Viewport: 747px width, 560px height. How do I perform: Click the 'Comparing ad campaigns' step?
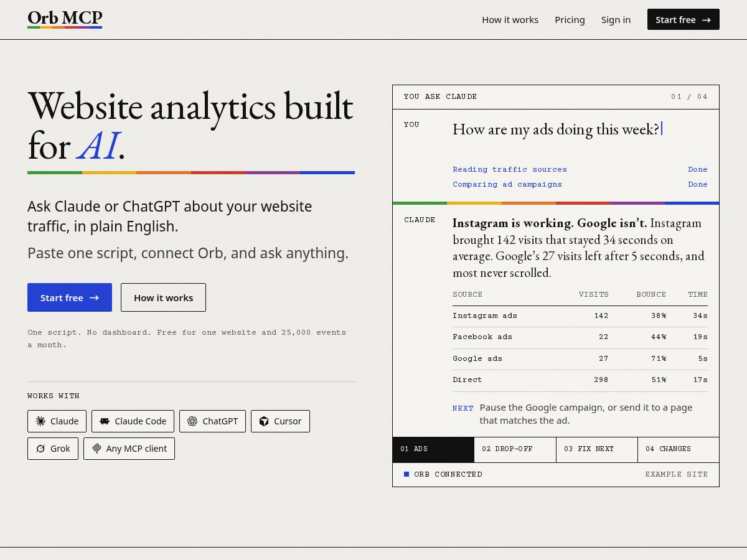pos(507,184)
